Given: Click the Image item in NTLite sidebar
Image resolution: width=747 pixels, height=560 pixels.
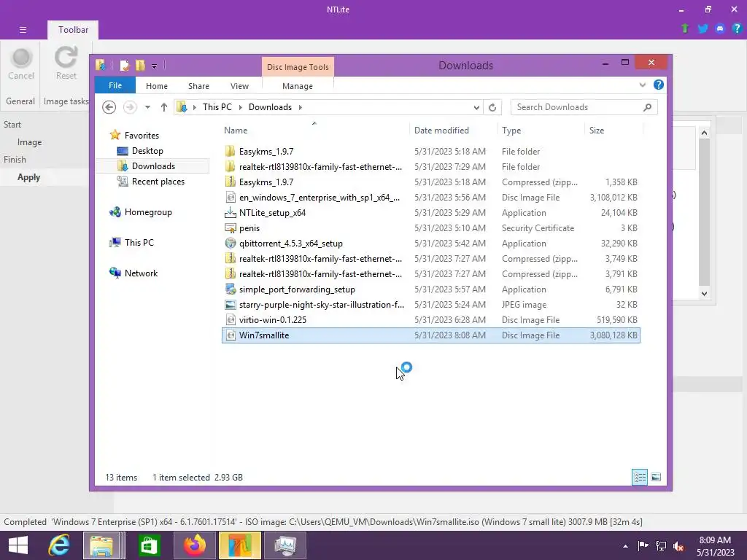Looking at the screenshot, I should 29,142.
